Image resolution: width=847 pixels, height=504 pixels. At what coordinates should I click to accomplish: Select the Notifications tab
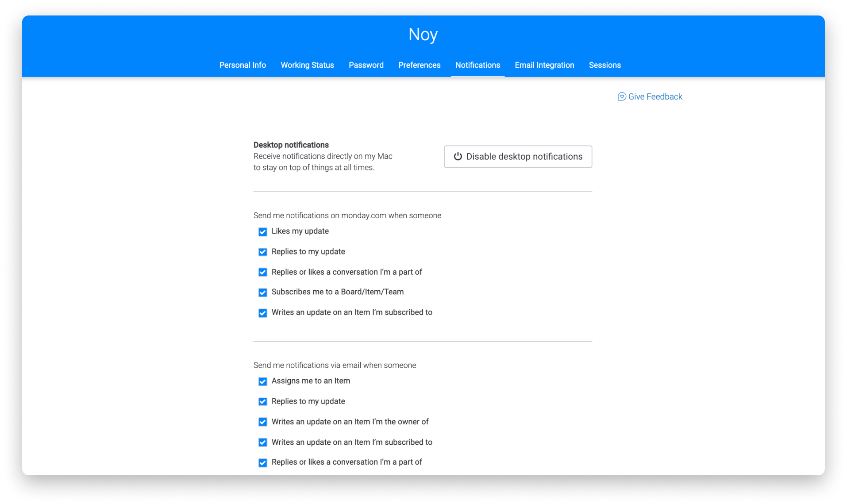477,65
